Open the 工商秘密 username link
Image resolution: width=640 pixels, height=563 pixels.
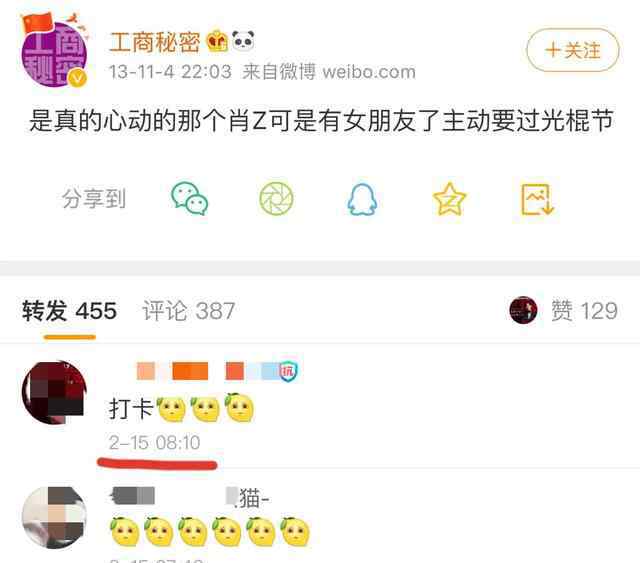154,42
